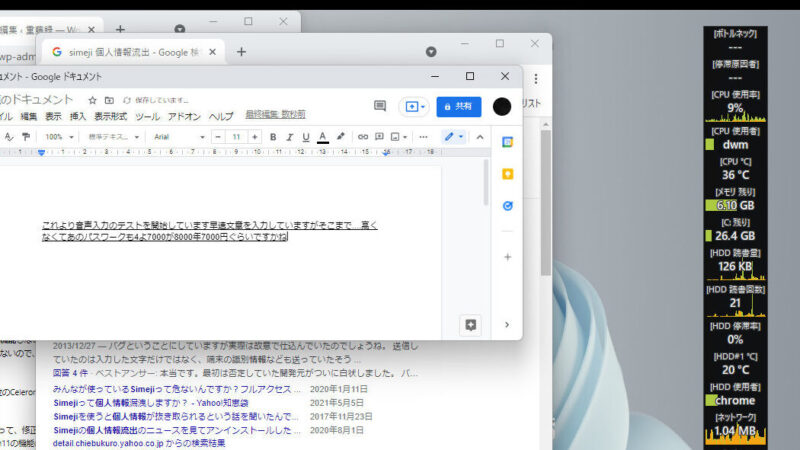Place cursor in the dictated document text
Screen dimensions: 800x450
coord(210,231)
